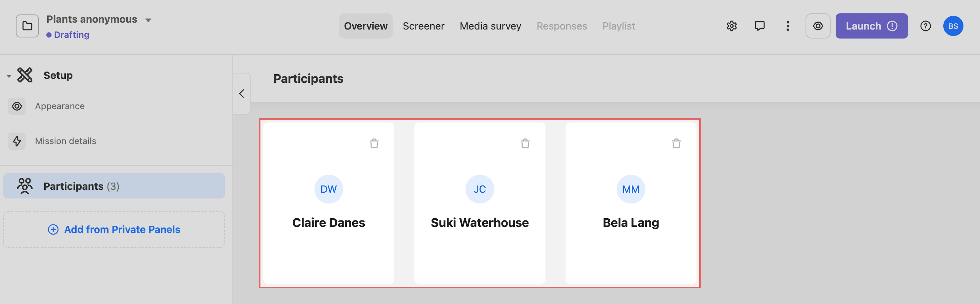Click the warning icon inside the Launch button

click(x=892, y=26)
